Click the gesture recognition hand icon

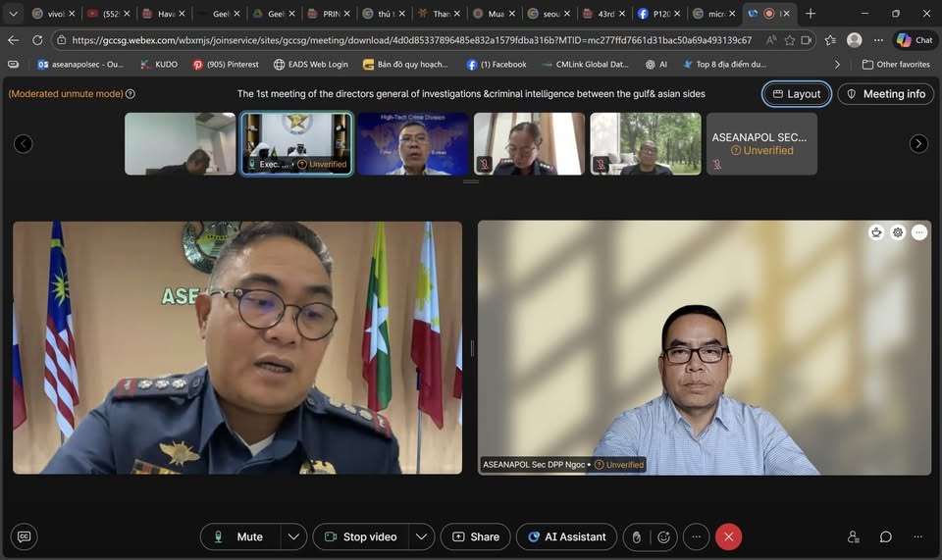point(636,536)
